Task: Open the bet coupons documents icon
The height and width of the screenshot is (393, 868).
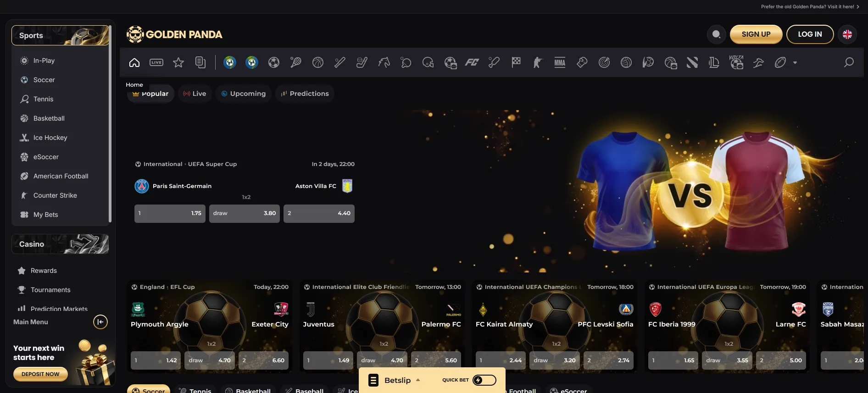Action: [200, 62]
